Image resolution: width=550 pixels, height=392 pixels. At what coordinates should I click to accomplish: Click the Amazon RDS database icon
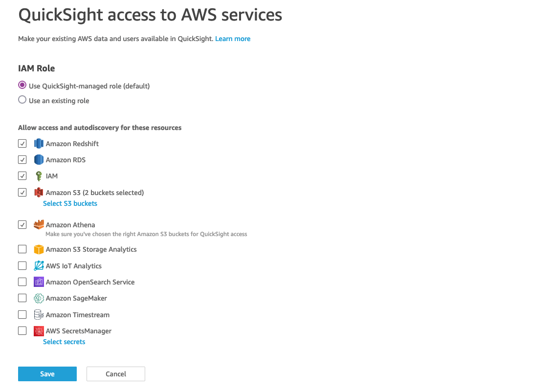click(39, 160)
